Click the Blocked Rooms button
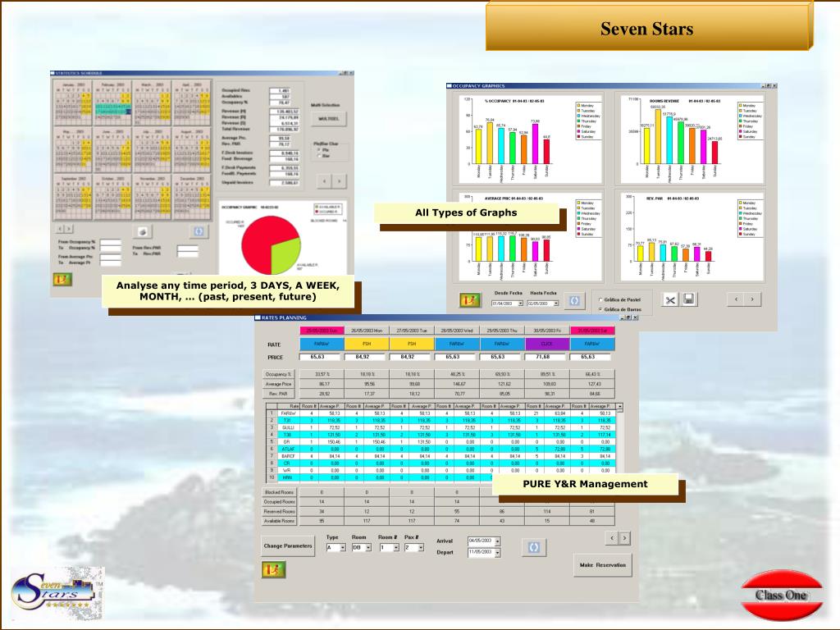Viewport: 840px width, 630px height. [x=280, y=492]
